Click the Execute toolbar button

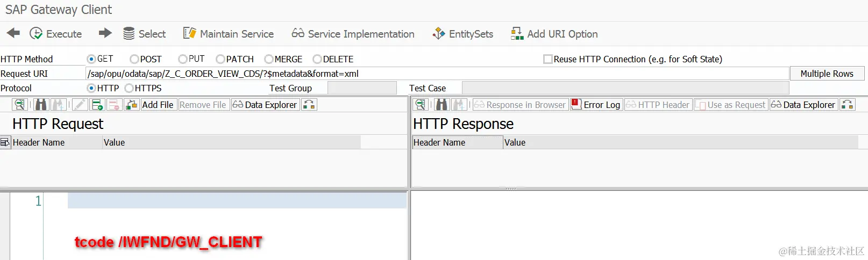tap(56, 34)
